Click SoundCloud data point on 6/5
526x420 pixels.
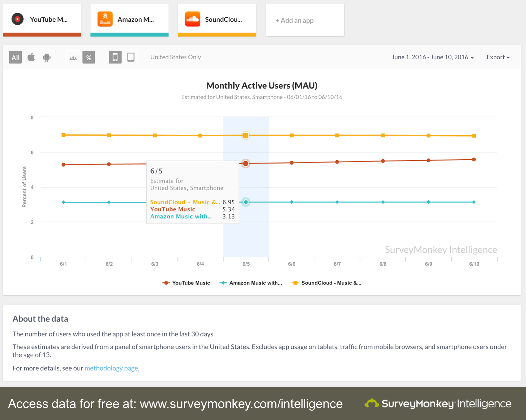pos(246,135)
